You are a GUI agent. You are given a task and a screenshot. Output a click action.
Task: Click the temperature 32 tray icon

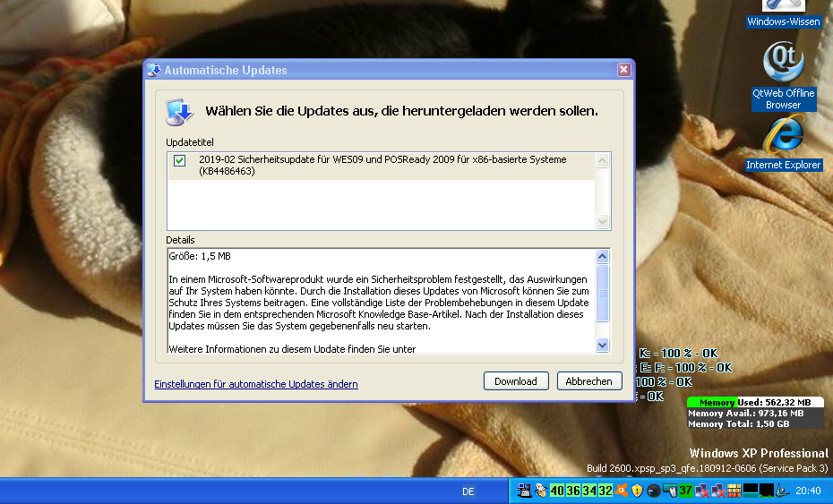pos(605,491)
